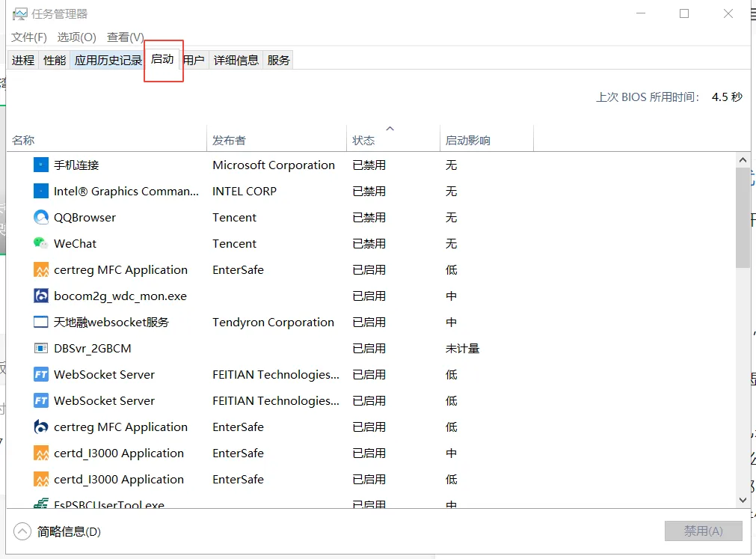
Task: Collapse view with 简略信息(D)
Action: [69, 531]
